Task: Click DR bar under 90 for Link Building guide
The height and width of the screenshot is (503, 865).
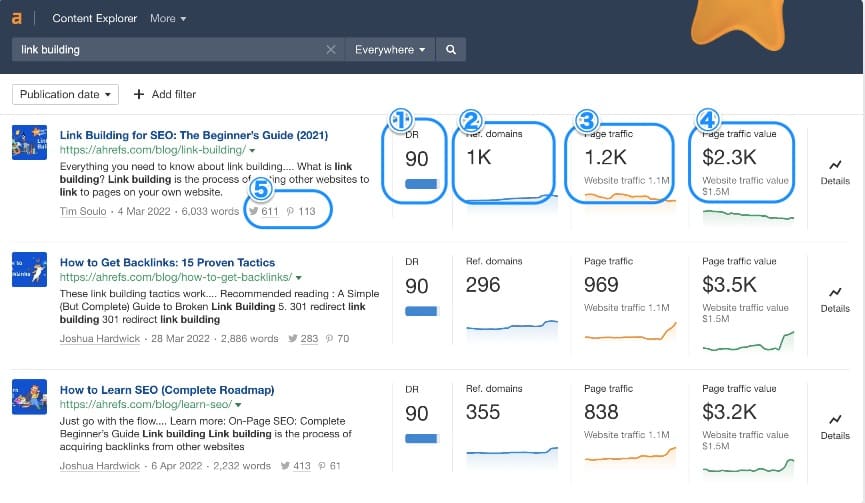Action: pos(421,184)
